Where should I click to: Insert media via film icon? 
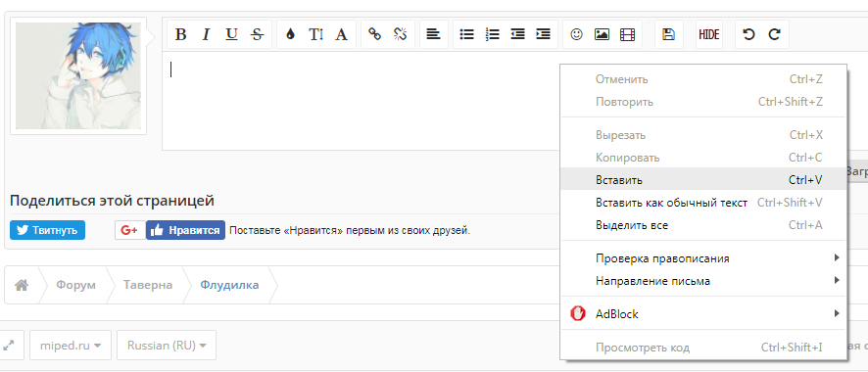point(627,34)
